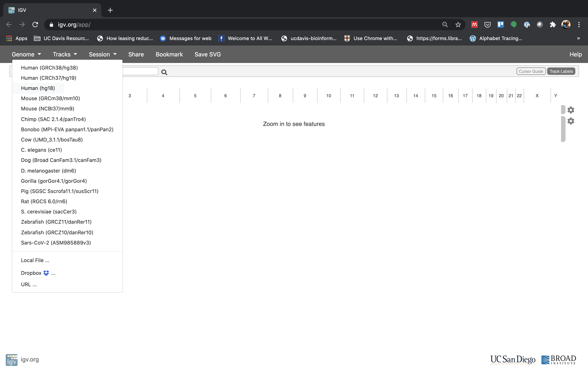The image size is (588, 368).
Task: Click the UC San Diego logo
Action: click(x=513, y=359)
